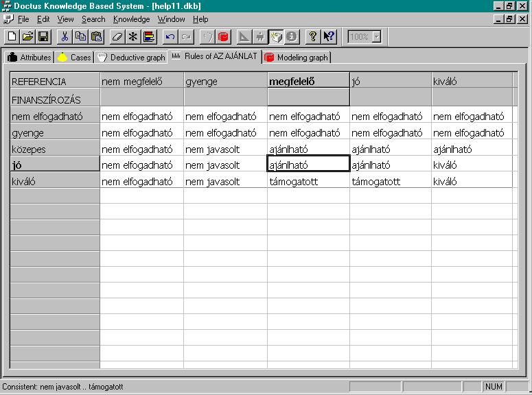532x395 pixels.
Task: Open help with yellow question mark icon
Action: click(x=313, y=36)
